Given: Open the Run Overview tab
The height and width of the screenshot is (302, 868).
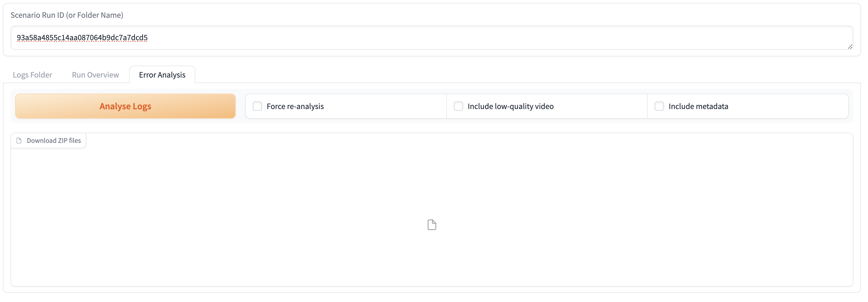Looking at the screenshot, I should pyautogui.click(x=95, y=75).
